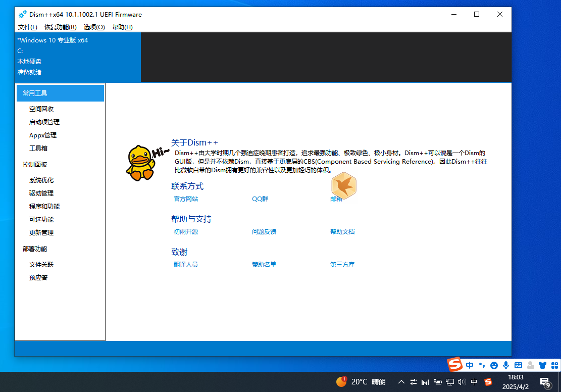Image resolution: width=561 pixels, height=392 pixels.
Task: Follow the 邮箱 link
Action: click(x=336, y=199)
